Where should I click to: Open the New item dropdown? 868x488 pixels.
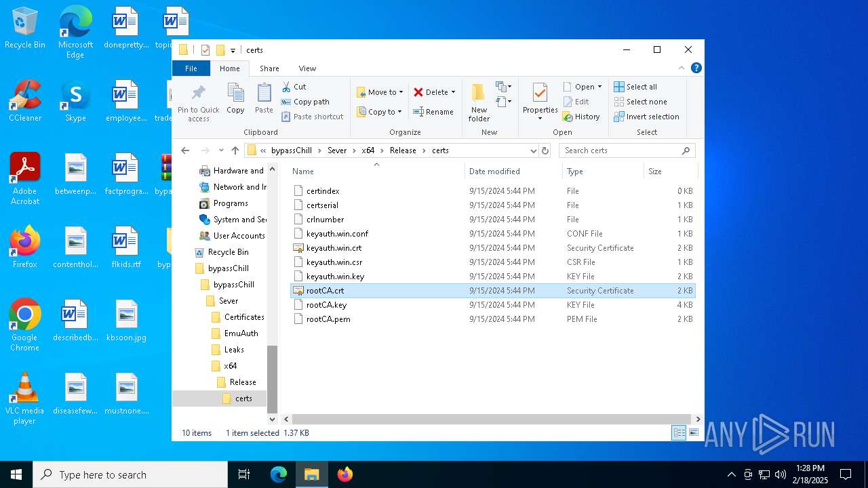pyautogui.click(x=503, y=87)
